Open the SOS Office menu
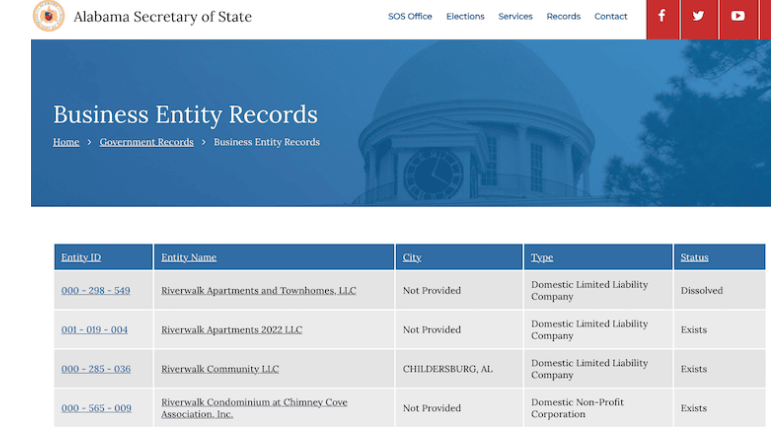 click(410, 17)
